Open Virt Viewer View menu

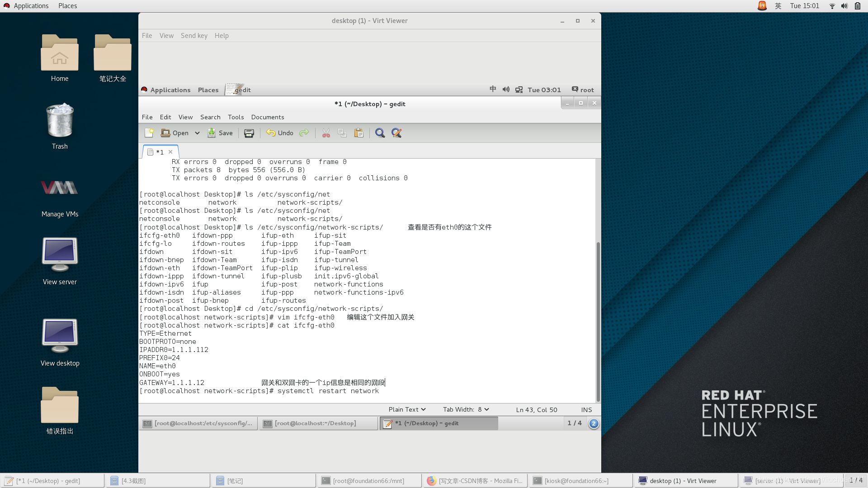pyautogui.click(x=166, y=36)
